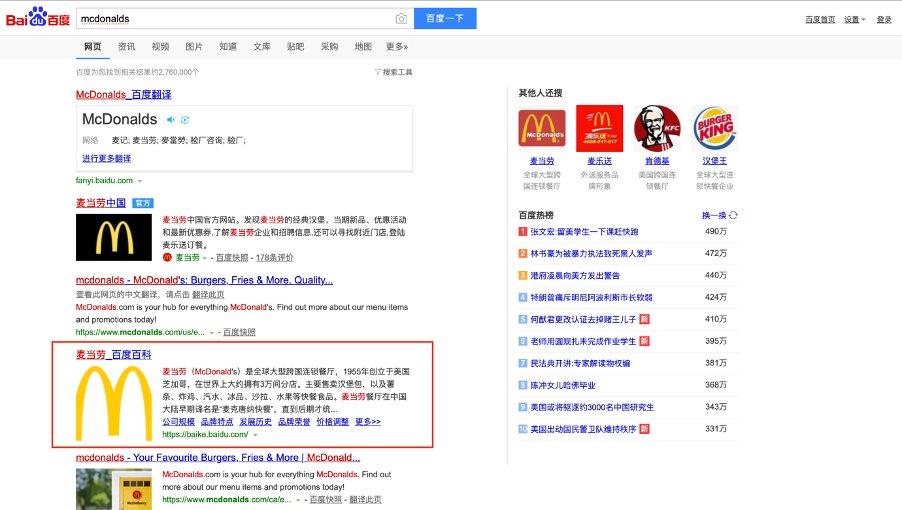Open the Your Favourite Burgers result title
The image size is (902, 510).
218,458
